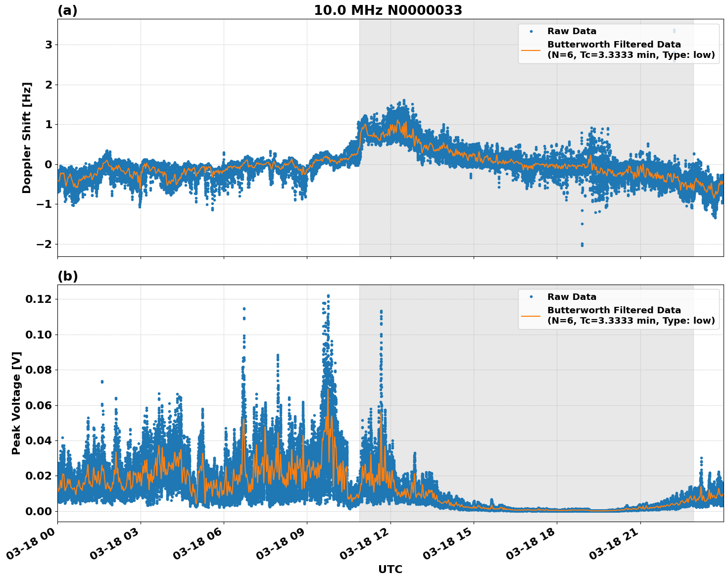Select the blue scatter marker near the top right
The width and height of the screenshot is (728, 580).
point(674,31)
